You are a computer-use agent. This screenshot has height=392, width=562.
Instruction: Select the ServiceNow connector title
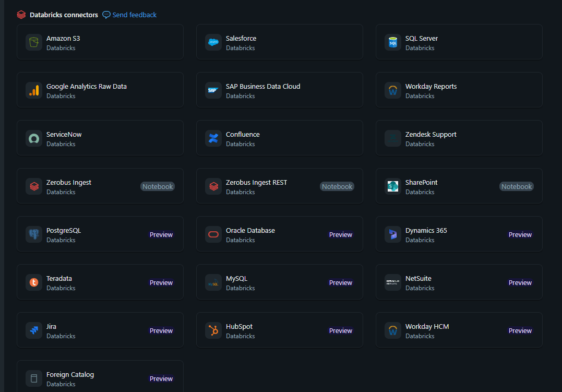pyautogui.click(x=64, y=135)
